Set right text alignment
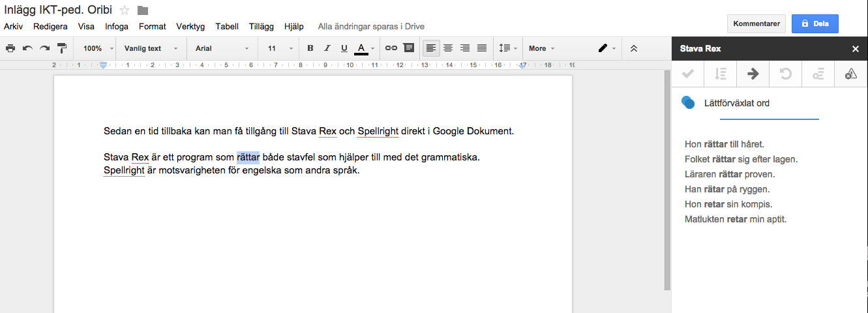The width and height of the screenshot is (868, 313). point(465,48)
